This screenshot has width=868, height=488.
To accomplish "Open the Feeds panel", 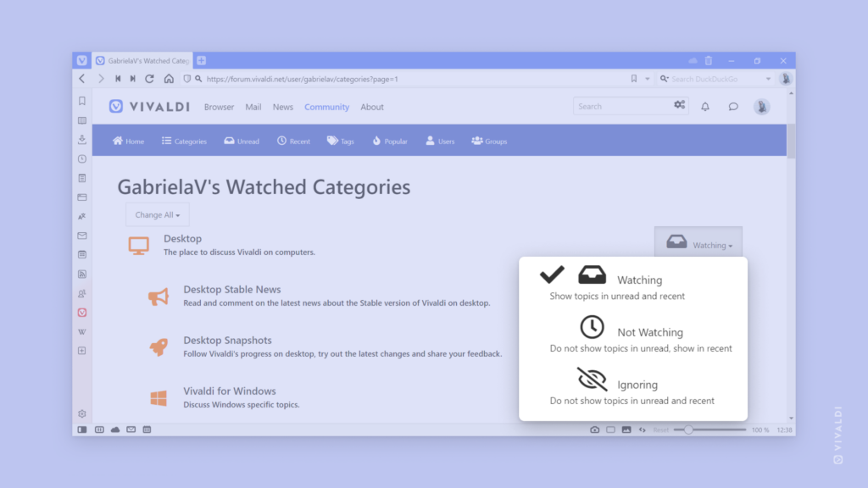I will pyautogui.click(x=82, y=274).
